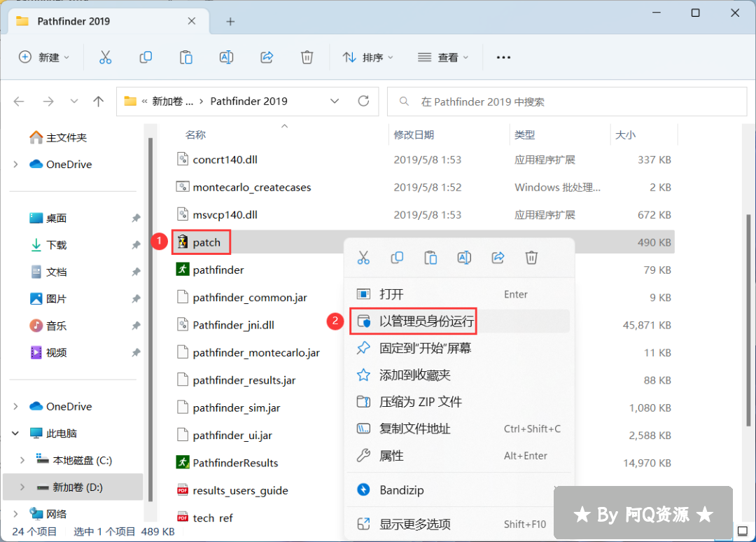Open the 排序 sort dropdown
Screen dimensions: 756x542
click(x=368, y=57)
